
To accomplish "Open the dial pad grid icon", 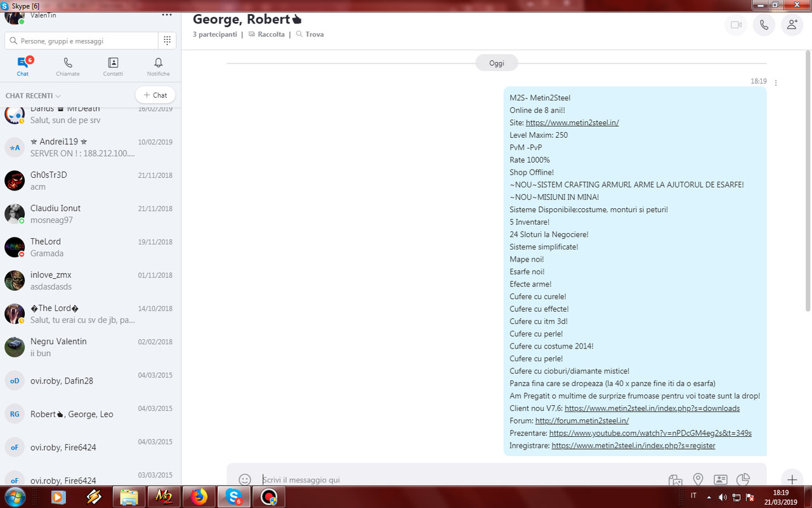I will [167, 41].
